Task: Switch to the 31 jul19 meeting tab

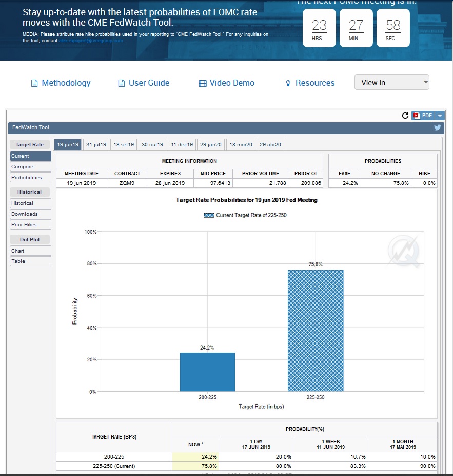Action: (x=96, y=145)
